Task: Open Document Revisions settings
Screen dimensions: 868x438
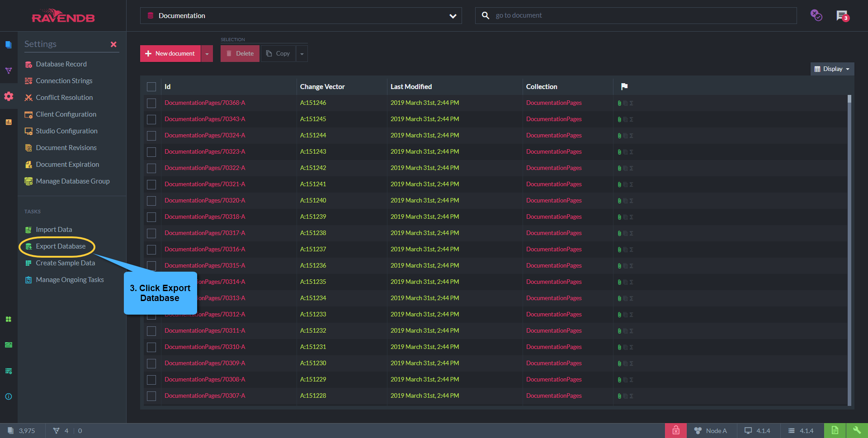Action: click(66, 148)
